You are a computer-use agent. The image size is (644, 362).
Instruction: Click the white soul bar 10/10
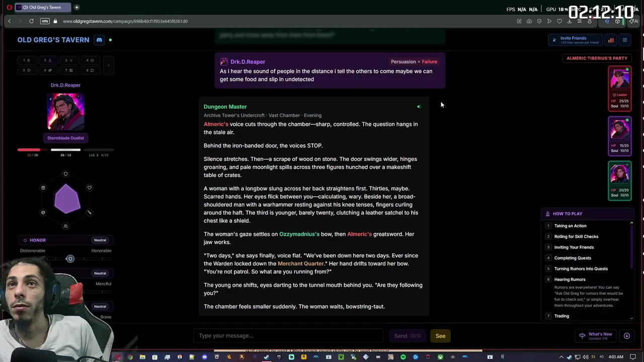(x=65, y=150)
